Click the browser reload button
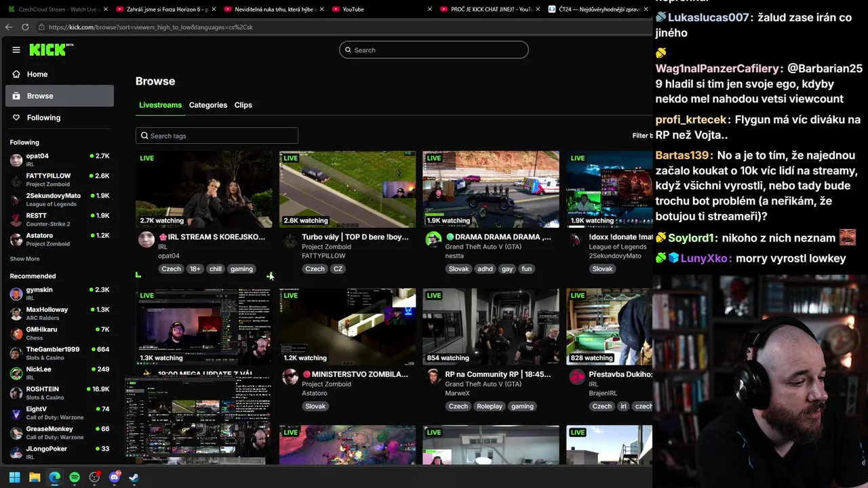 [x=25, y=27]
